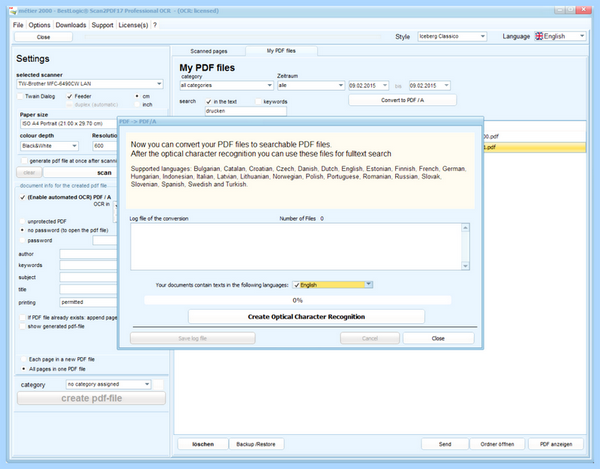600x469 pixels.
Task: Close the PDF/A conversion dialog
Action: click(439, 339)
